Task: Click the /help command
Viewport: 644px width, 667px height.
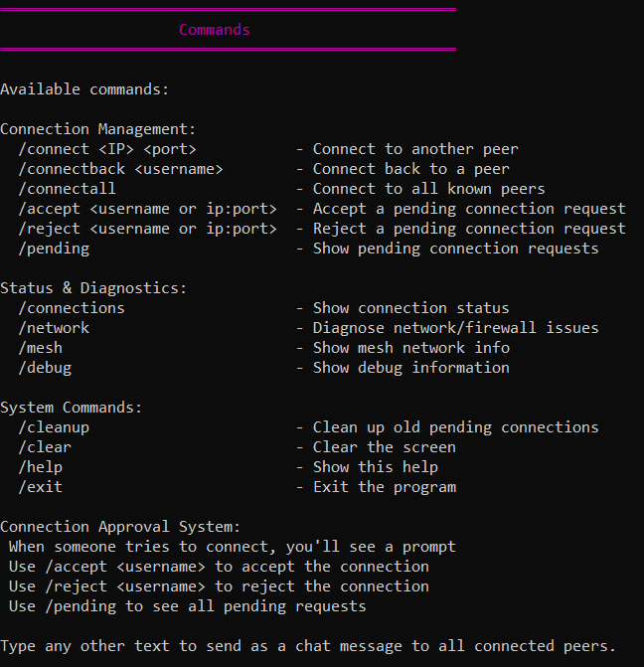Action: pyautogui.click(x=40, y=467)
